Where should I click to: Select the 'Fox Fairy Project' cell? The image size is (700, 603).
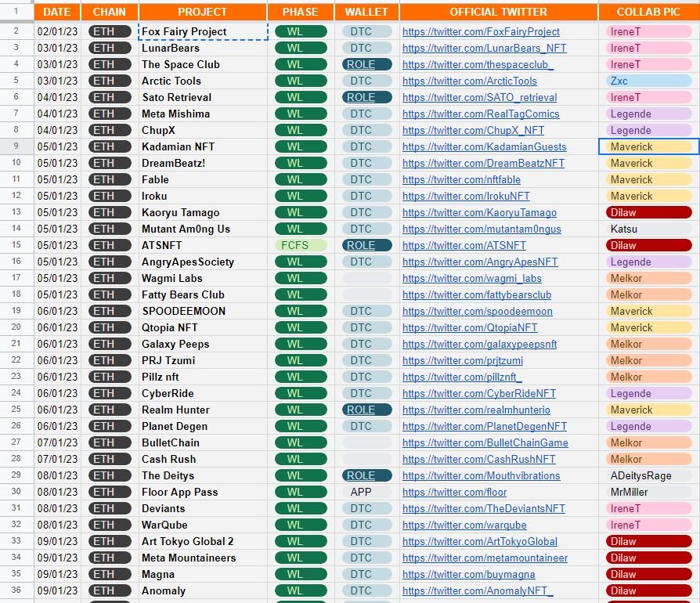point(203,31)
